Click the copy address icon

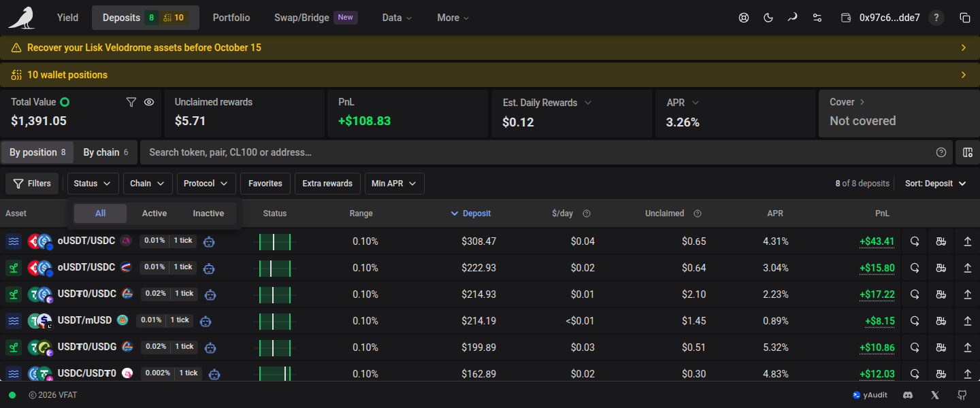(x=964, y=18)
